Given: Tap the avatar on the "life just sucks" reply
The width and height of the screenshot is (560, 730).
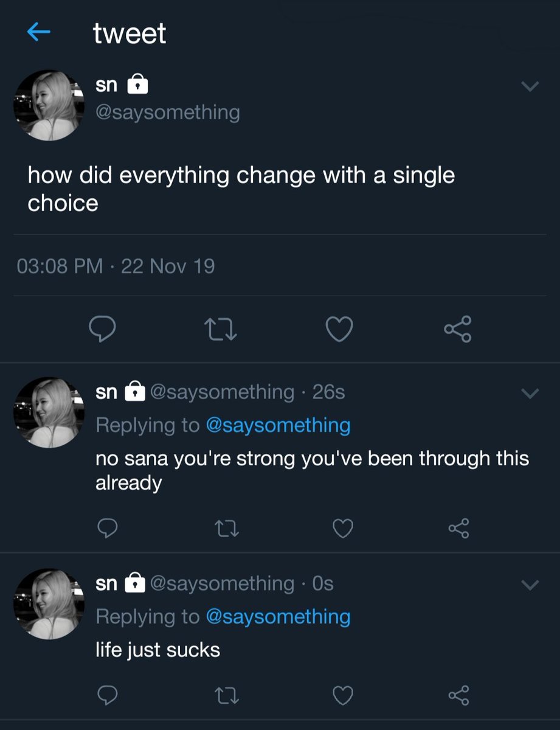Looking at the screenshot, I should tap(49, 603).
